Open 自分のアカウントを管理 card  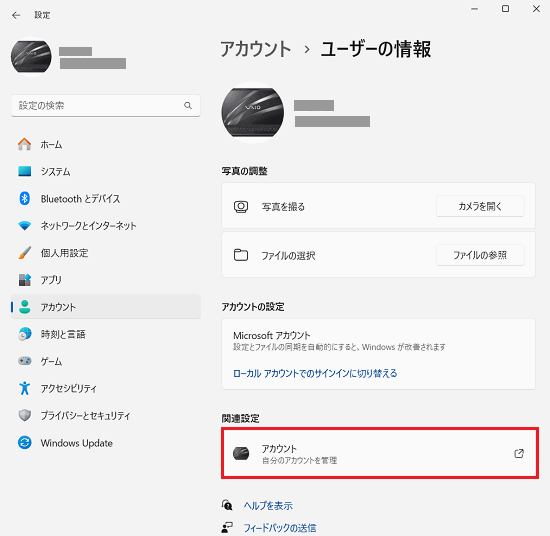point(380,453)
